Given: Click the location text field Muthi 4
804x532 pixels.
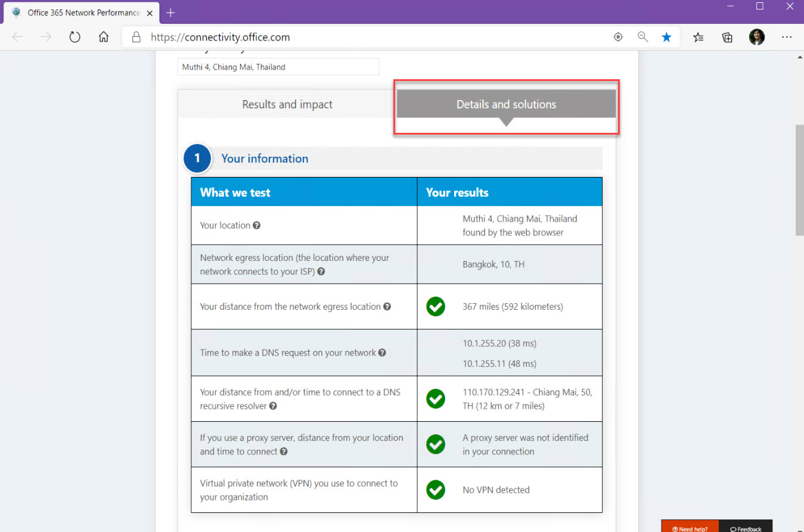Looking at the screenshot, I should [278, 67].
